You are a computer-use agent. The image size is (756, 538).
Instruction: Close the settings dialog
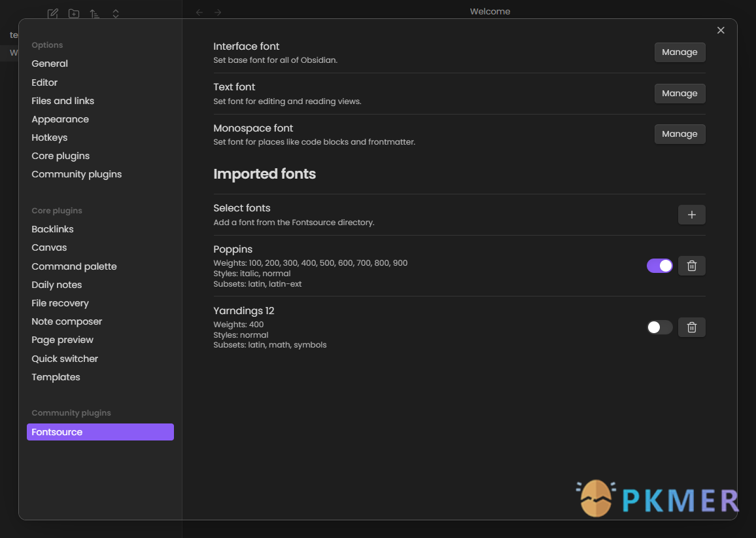pyautogui.click(x=721, y=30)
